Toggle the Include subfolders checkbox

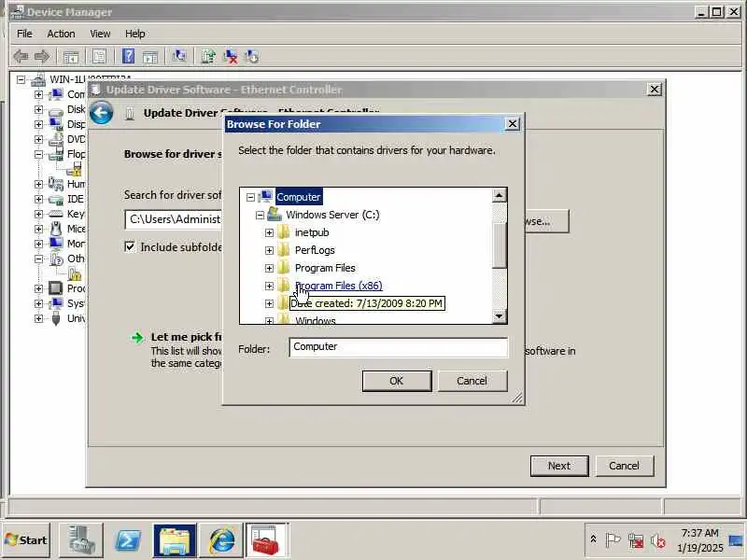(130, 246)
